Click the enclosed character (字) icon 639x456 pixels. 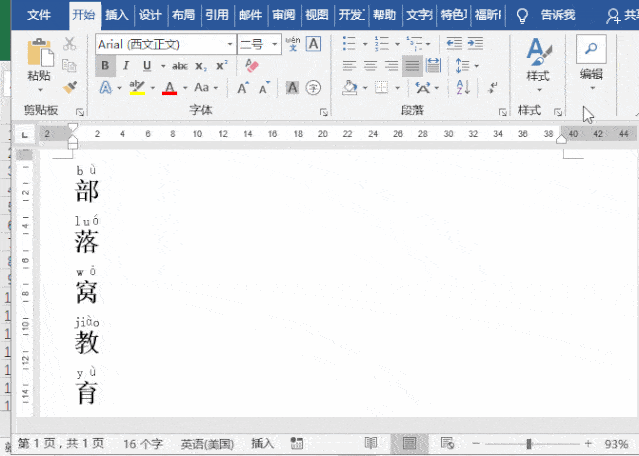coord(313,88)
